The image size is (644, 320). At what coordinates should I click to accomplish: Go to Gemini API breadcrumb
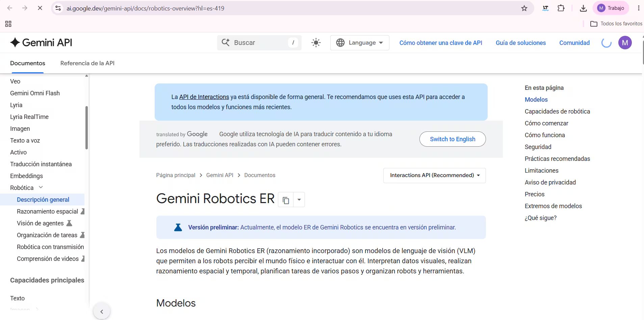pos(220,175)
